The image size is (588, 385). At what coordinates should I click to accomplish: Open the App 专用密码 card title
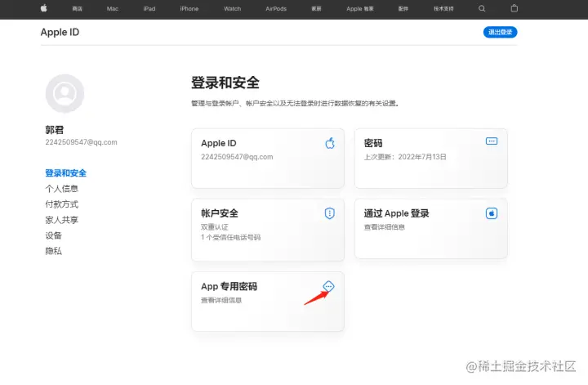[229, 287]
